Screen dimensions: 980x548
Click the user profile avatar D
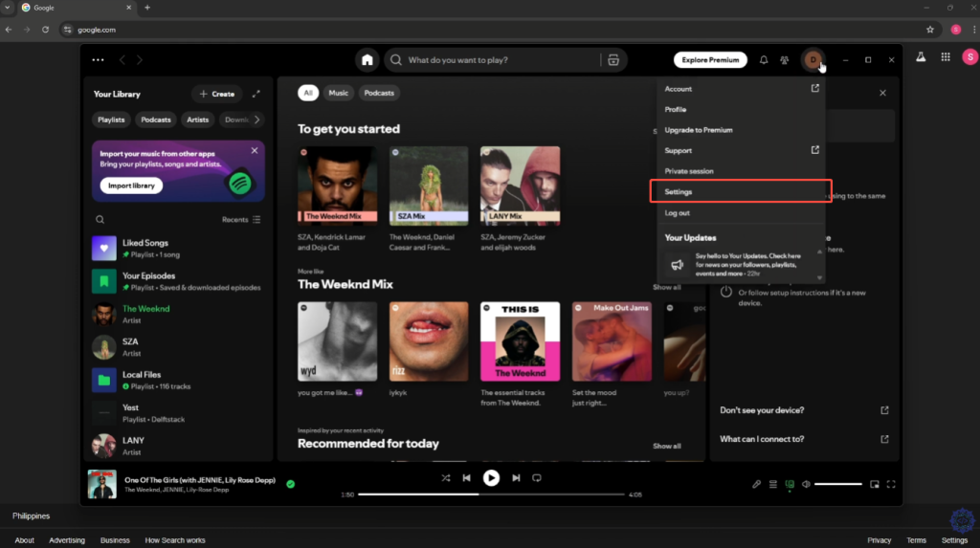pyautogui.click(x=813, y=60)
